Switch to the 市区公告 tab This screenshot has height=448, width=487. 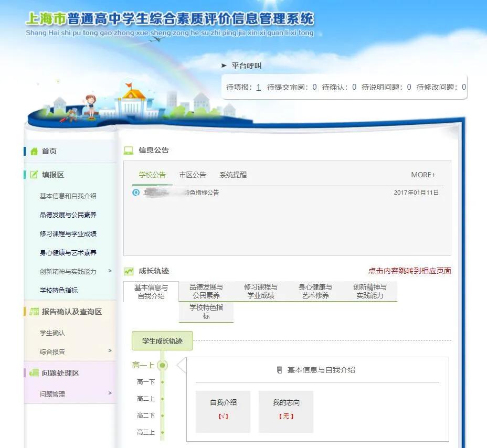pyautogui.click(x=193, y=174)
